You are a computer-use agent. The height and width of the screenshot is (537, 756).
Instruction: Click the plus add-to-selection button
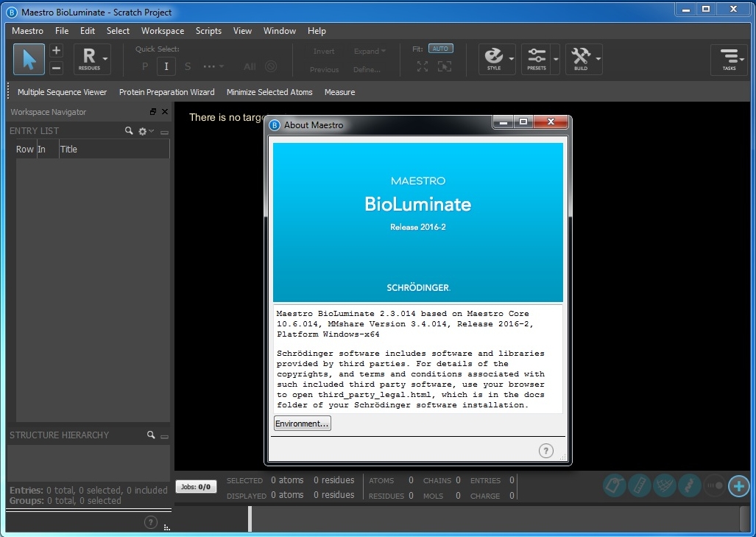coord(56,50)
